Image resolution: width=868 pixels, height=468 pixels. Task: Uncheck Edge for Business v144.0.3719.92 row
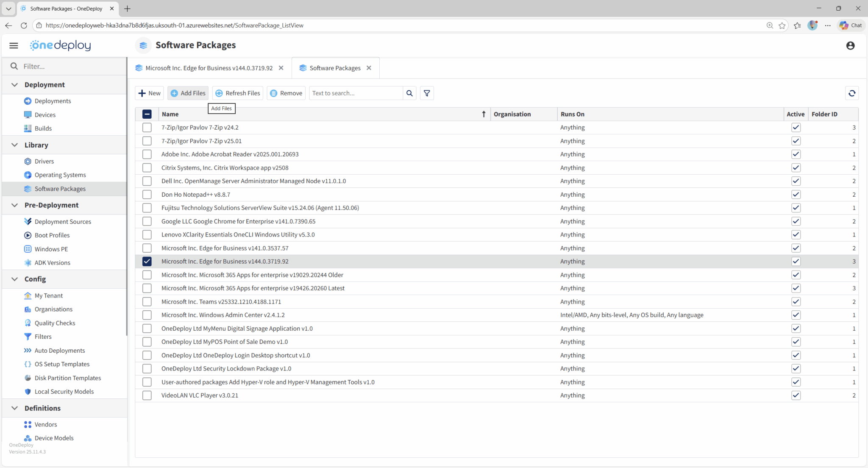tap(147, 262)
